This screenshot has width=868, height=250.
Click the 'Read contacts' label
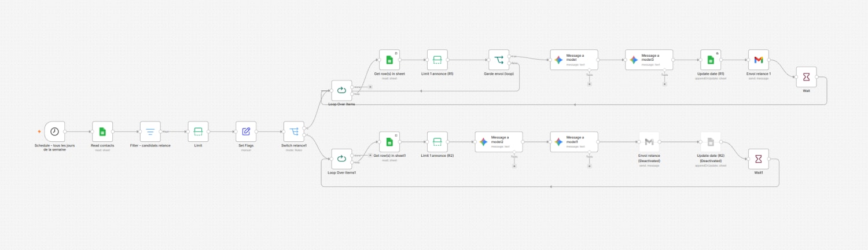(x=102, y=145)
